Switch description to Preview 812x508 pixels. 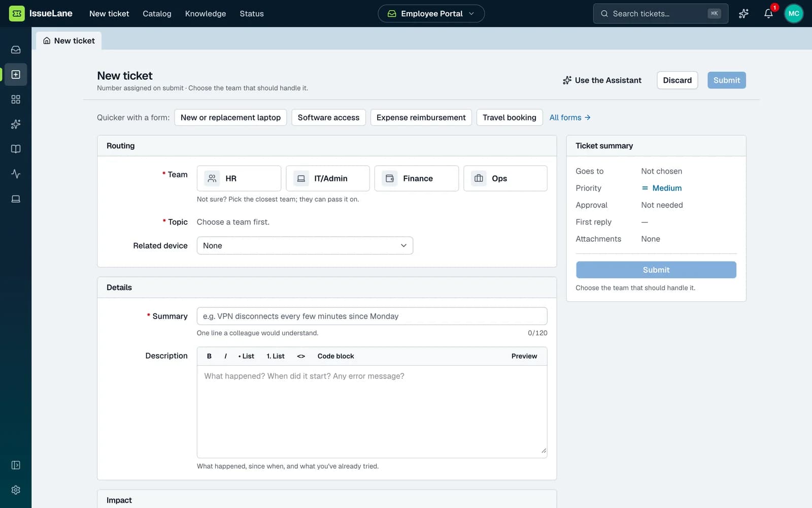click(x=524, y=356)
